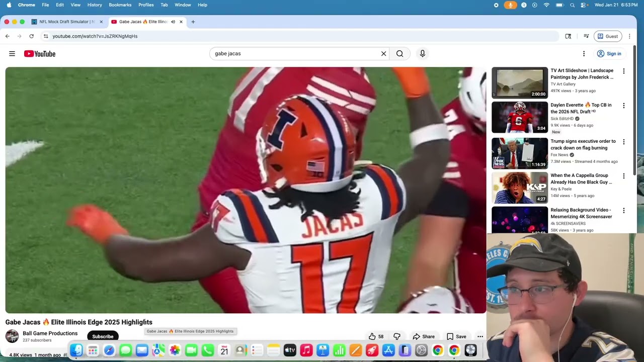
Task: Clear the search box with X icon
Action: 383,53
